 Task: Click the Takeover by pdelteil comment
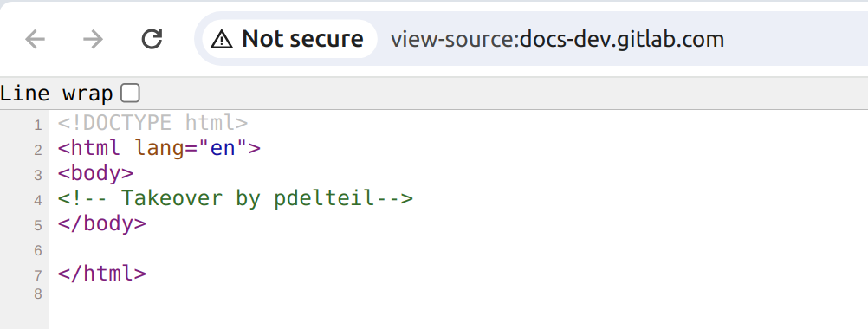236,198
